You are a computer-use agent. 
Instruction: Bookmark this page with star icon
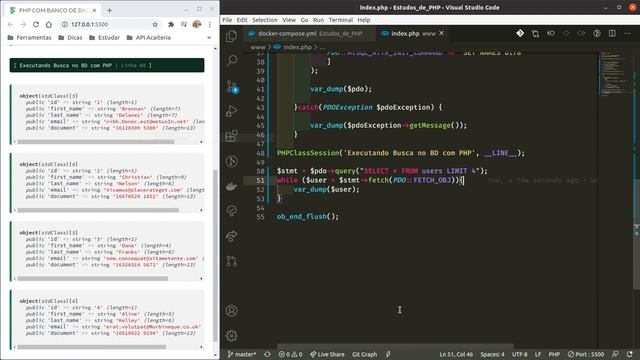pos(155,24)
